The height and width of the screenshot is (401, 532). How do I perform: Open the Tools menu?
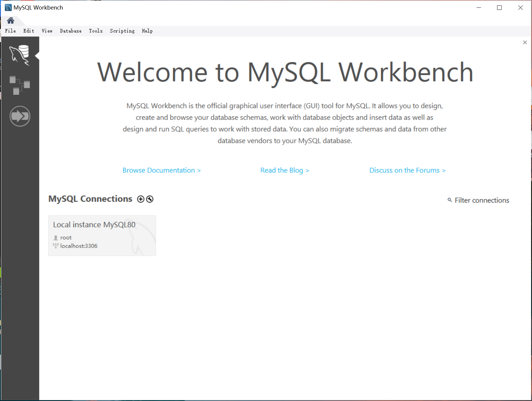[95, 31]
